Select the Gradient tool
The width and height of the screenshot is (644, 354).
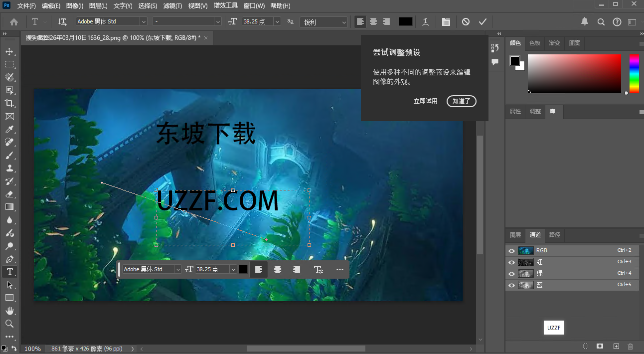10,207
